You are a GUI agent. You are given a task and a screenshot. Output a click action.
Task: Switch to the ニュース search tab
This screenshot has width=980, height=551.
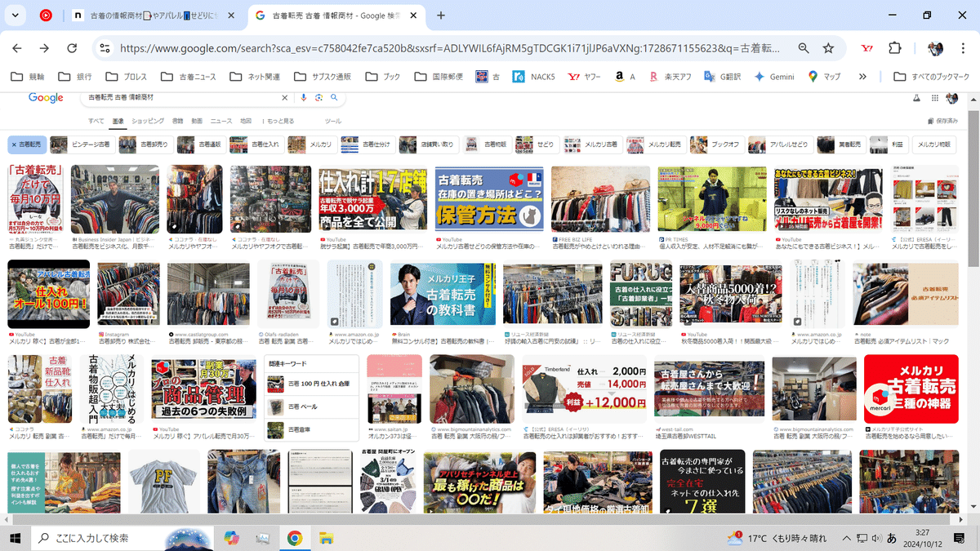(x=221, y=121)
